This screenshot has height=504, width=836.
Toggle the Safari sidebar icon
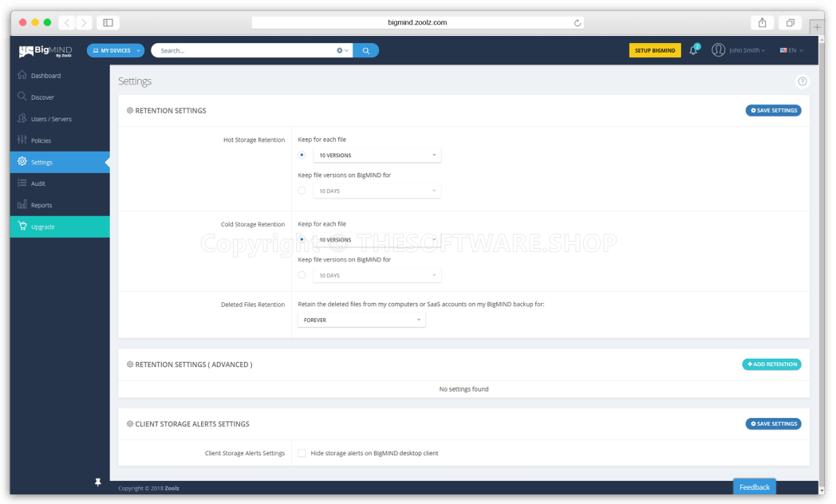coord(108,22)
